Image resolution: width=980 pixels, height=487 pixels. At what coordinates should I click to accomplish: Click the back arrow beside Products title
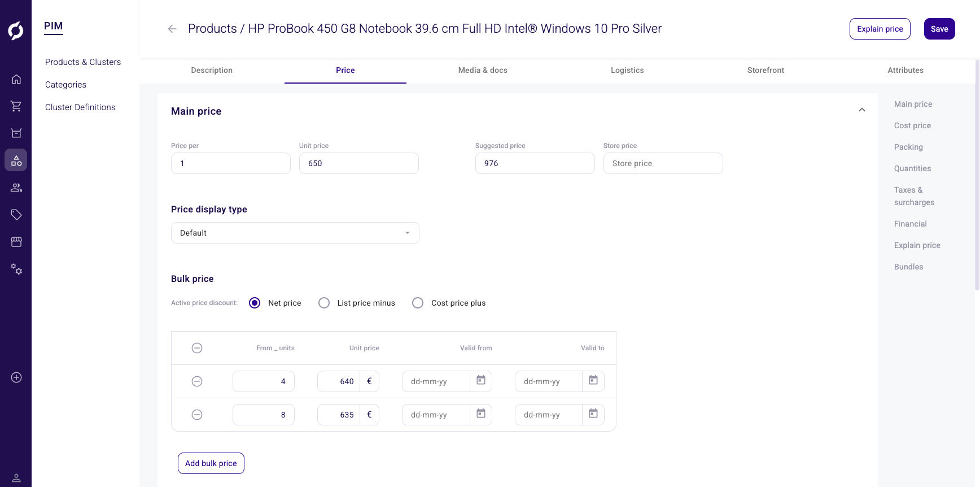pos(172,29)
